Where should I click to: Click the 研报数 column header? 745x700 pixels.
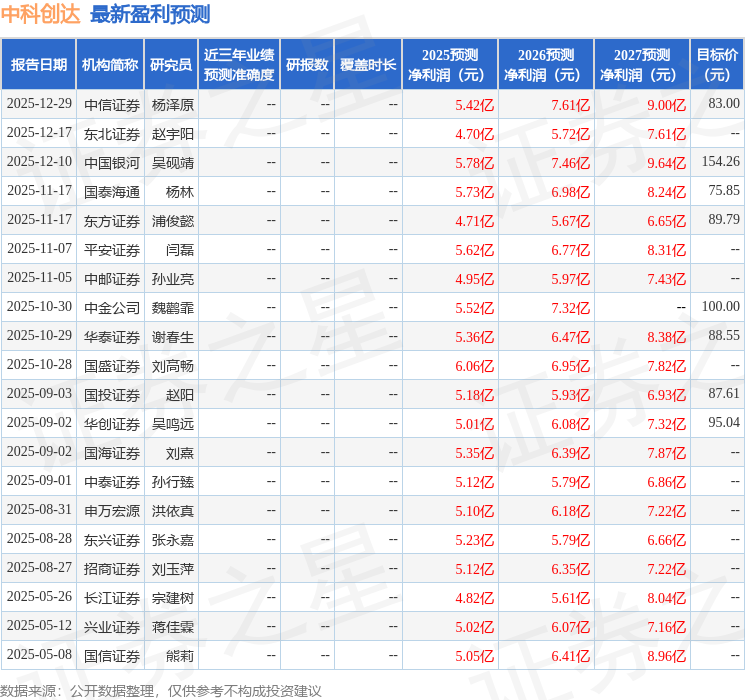(307, 65)
